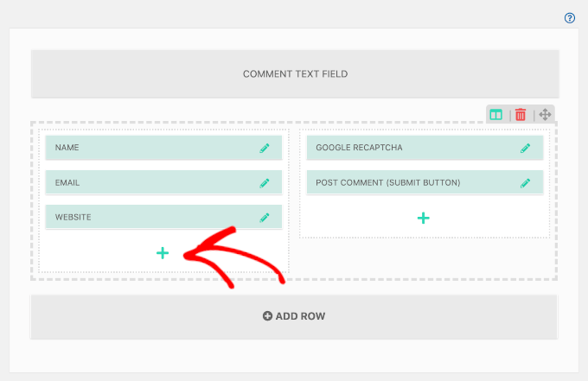Viewport: 588px width, 381px height.
Task: Change the row's column layout icon
Action: click(495, 114)
